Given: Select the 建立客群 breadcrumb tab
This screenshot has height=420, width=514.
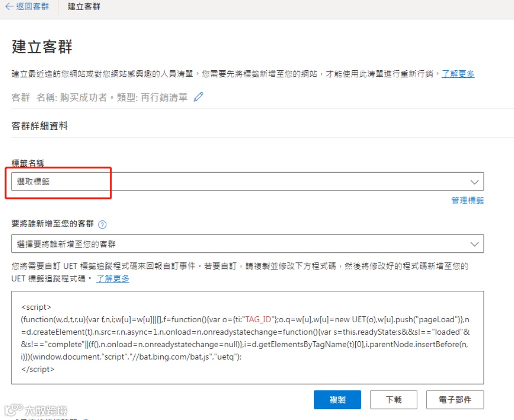Looking at the screenshot, I should pyautogui.click(x=84, y=6).
